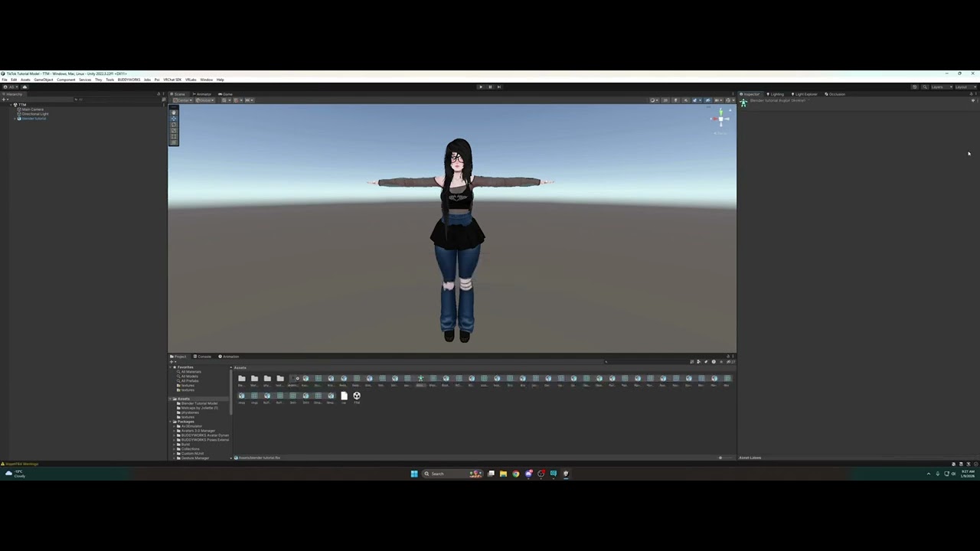Select the combined Transform tool in Scene

click(174, 142)
